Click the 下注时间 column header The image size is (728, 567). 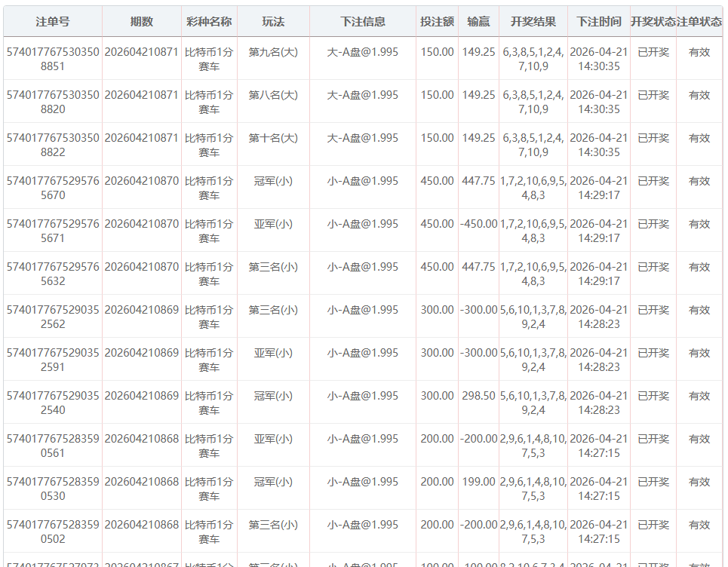click(x=599, y=22)
